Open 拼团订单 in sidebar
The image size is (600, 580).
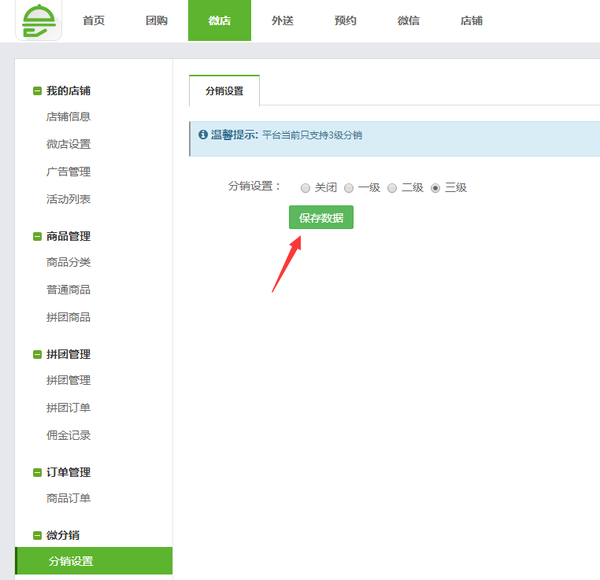68,408
